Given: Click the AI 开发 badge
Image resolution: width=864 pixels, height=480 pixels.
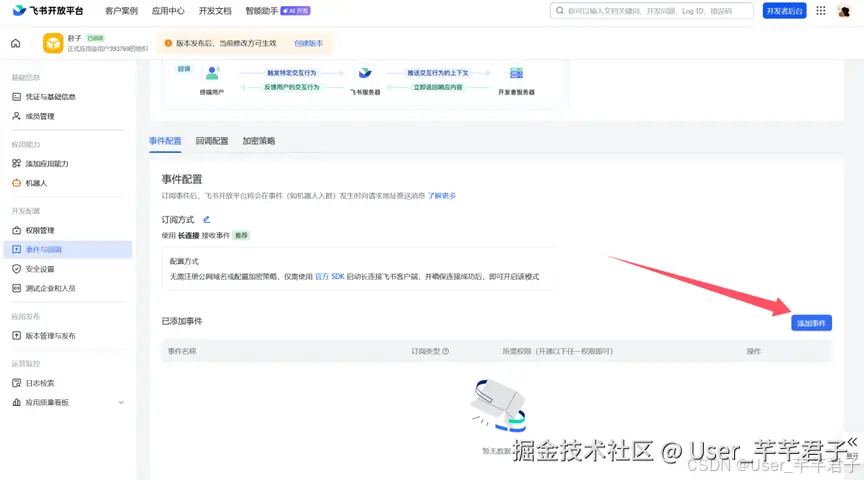Looking at the screenshot, I should click(x=296, y=10).
